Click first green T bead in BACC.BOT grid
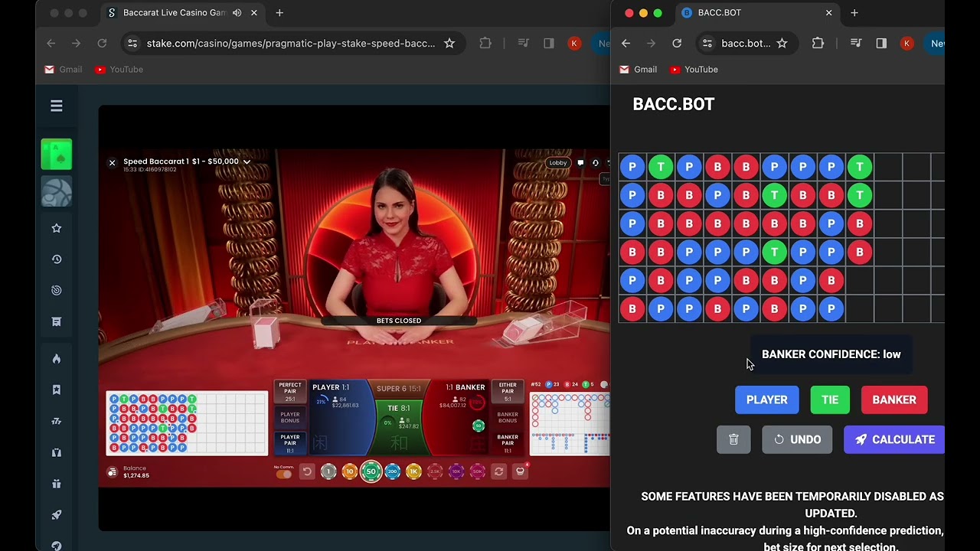Screen dimensions: 980x551 coord(661,167)
